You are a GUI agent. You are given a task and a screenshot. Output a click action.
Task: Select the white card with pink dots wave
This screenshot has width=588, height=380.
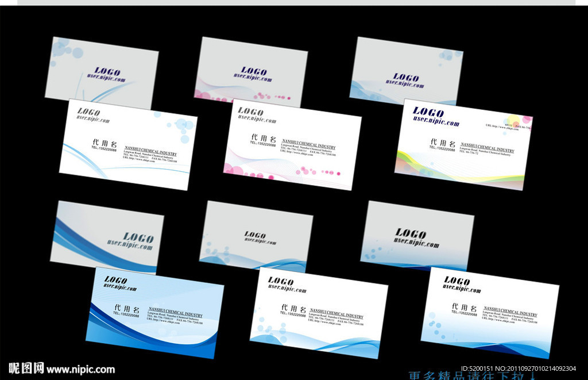[292, 144]
